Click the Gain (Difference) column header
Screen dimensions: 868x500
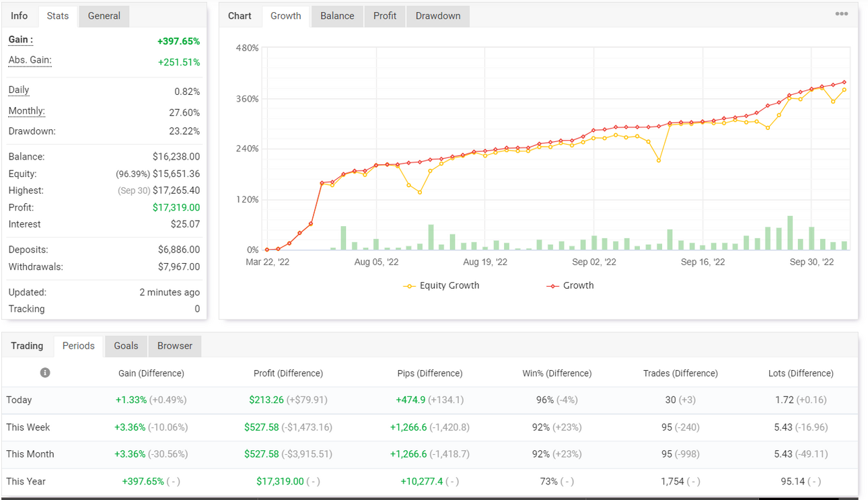click(151, 373)
